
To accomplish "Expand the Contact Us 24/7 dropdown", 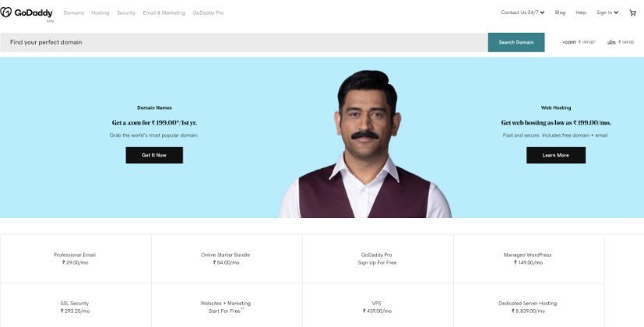I will (523, 12).
